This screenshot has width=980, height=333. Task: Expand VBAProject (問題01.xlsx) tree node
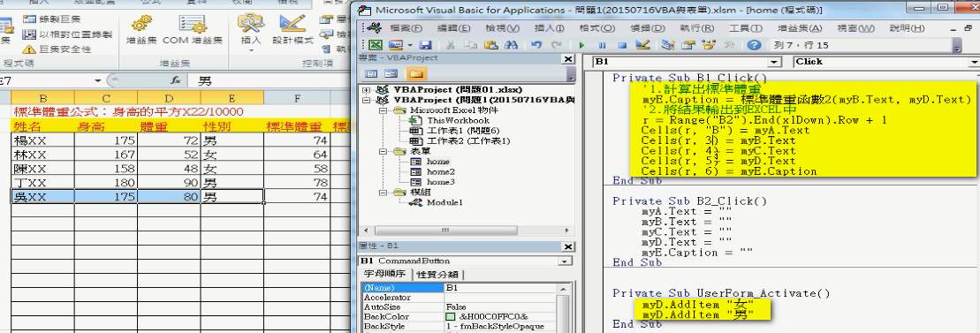[366, 89]
